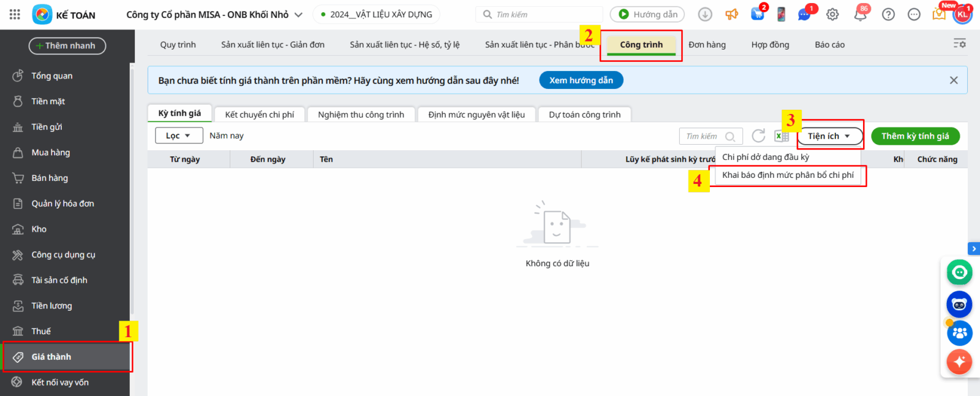Open the green support chat bubble
Image resolution: width=980 pixels, height=396 pixels.
click(959, 272)
